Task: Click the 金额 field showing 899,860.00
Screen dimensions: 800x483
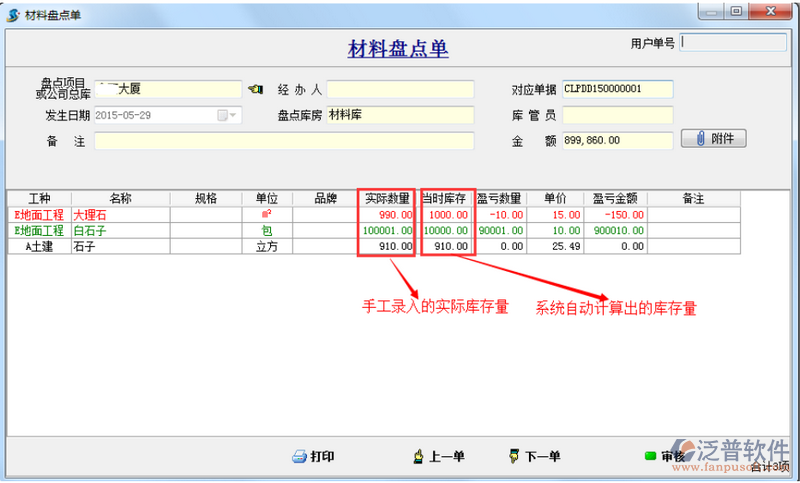Action: pyautogui.click(x=617, y=141)
